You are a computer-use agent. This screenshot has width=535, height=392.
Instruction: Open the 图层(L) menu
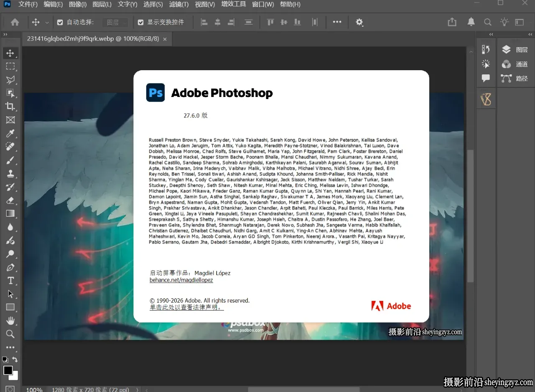click(x=102, y=4)
